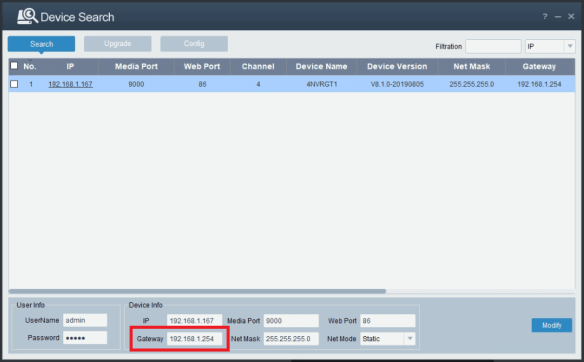
Task: Check the checkbox for device row 1
Action: pos(14,84)
